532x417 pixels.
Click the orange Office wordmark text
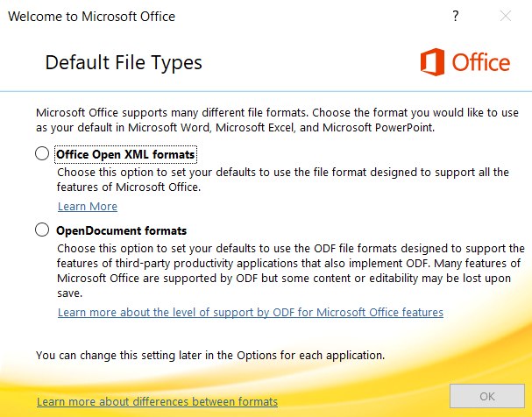tap(481, 62)
